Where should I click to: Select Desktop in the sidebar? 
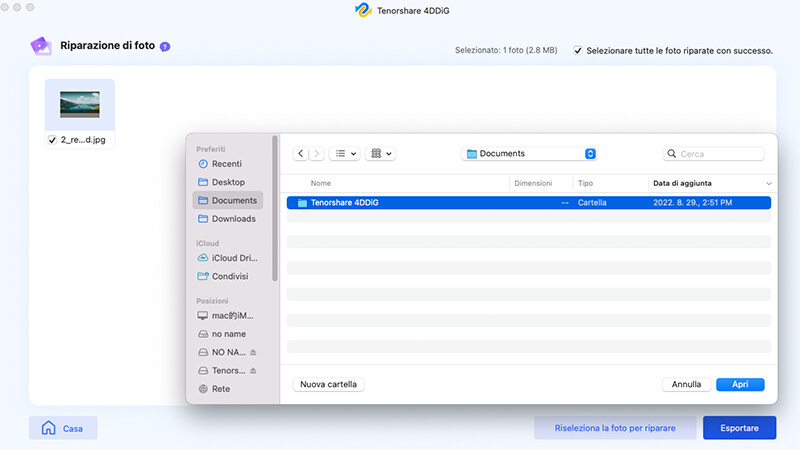(228, 182)
